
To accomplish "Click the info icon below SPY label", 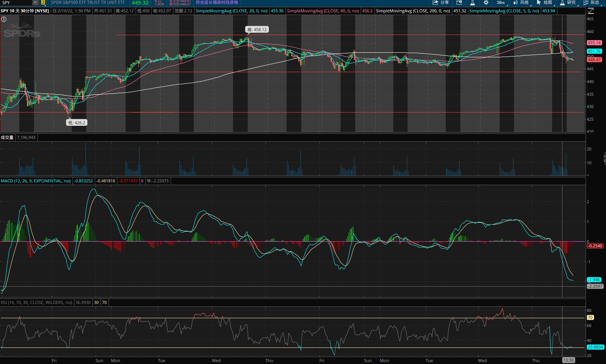I will [x=4, y=19].
